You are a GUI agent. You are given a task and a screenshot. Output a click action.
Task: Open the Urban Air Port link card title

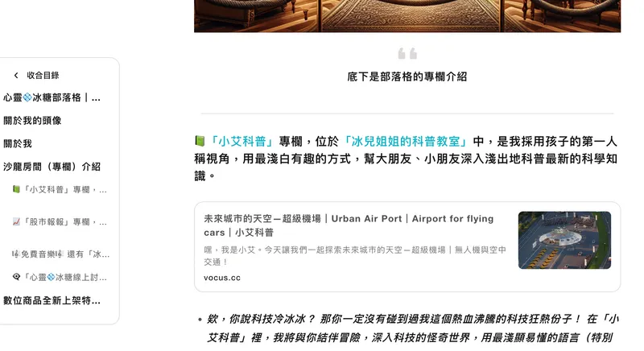(x=349, y=225)
